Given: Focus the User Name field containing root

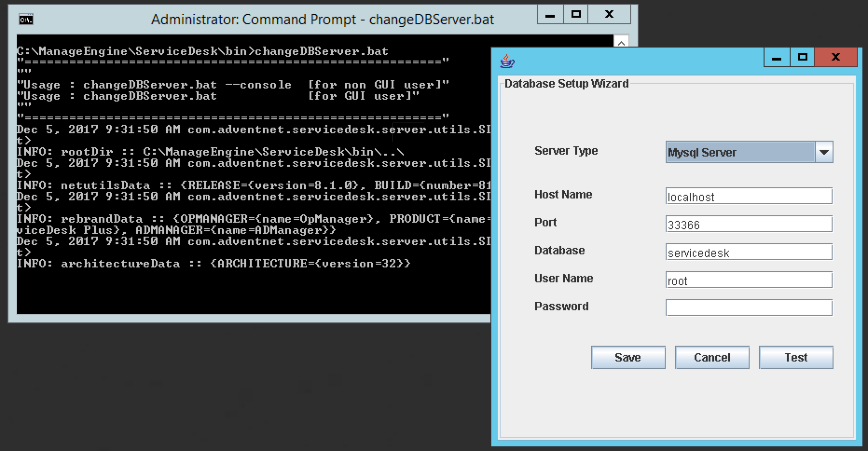Looking at the screenshot, I should (x=749, y=280).
